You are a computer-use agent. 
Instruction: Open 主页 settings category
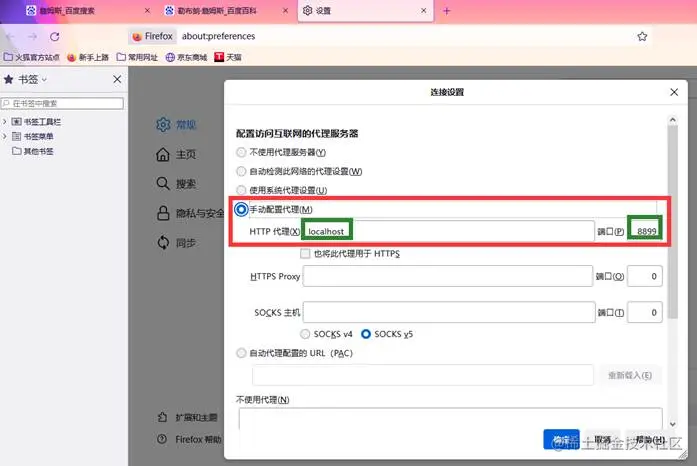click(176, 154)
